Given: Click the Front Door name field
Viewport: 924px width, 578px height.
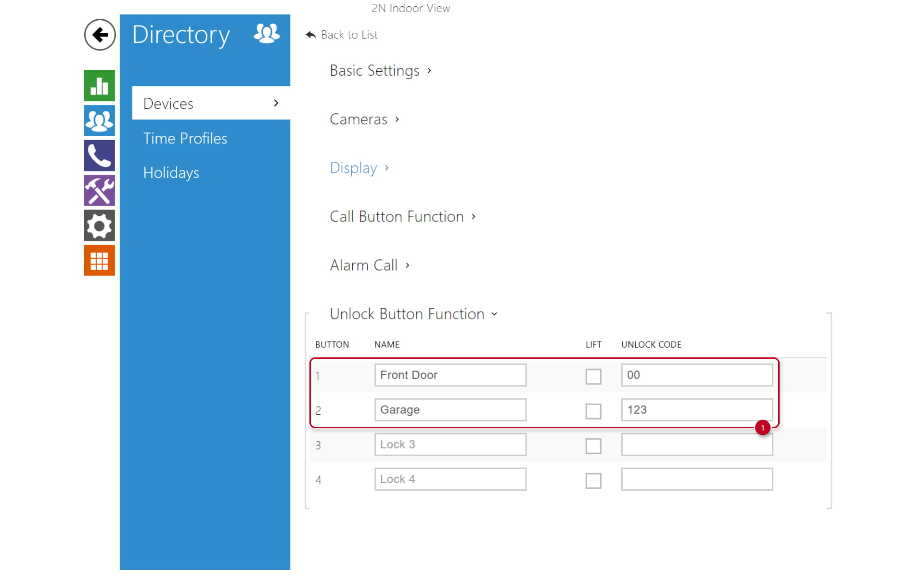Looking at the screenshot, I should (x=450, y=375).
